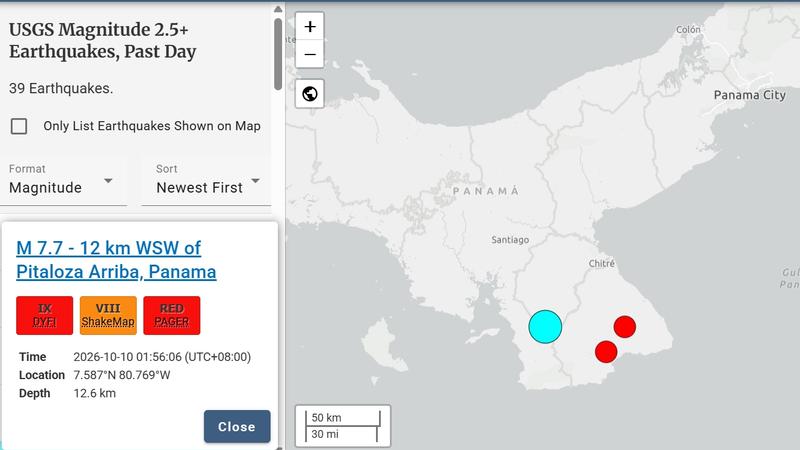Viewport: 800px width, 450px height.
Task: Open the RED PAGER badge
Action: pyautogui.click(x=171, y=315)
